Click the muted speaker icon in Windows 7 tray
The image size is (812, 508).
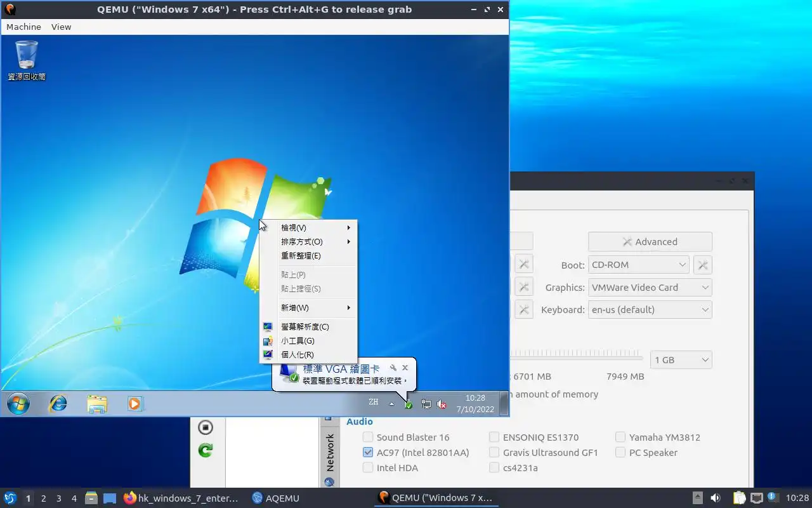click(442, 404)
